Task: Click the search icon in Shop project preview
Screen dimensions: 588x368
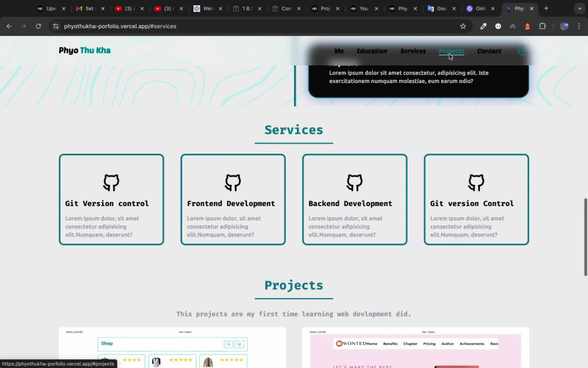Action: 228,344
